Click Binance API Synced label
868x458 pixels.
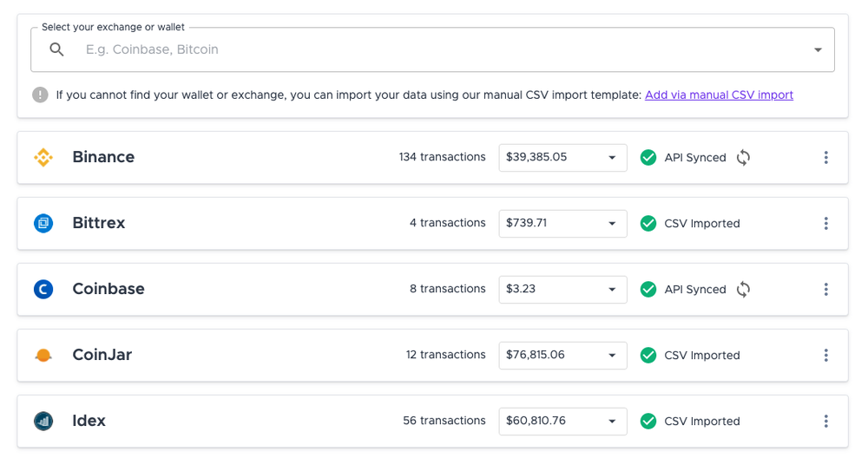[x=694, y=158]
